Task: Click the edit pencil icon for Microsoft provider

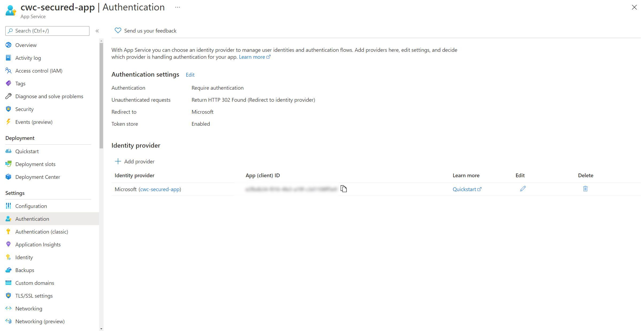Action: 523,189
